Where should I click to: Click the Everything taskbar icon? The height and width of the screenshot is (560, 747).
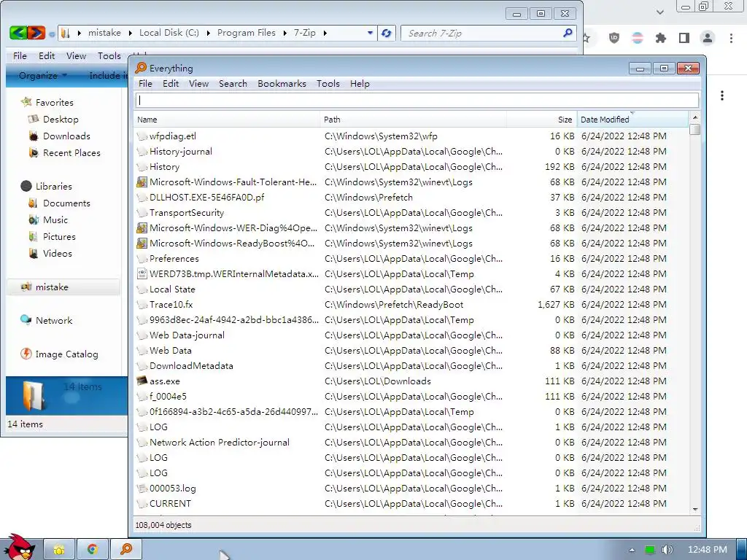point(126,550)
